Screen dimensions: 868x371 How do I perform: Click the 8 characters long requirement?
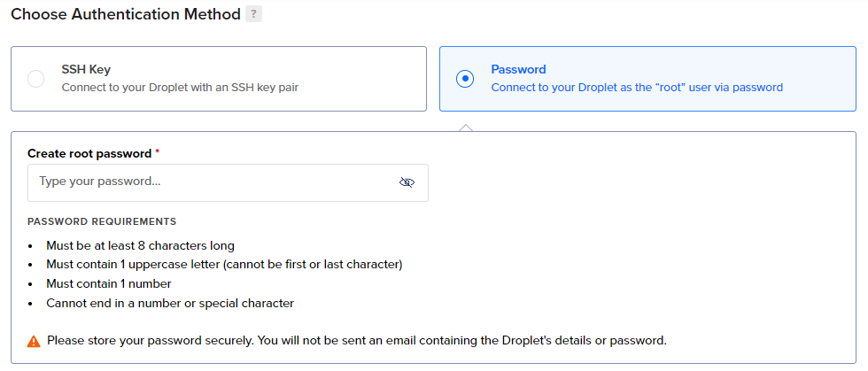pyautogui.click(x=140, y=245)
